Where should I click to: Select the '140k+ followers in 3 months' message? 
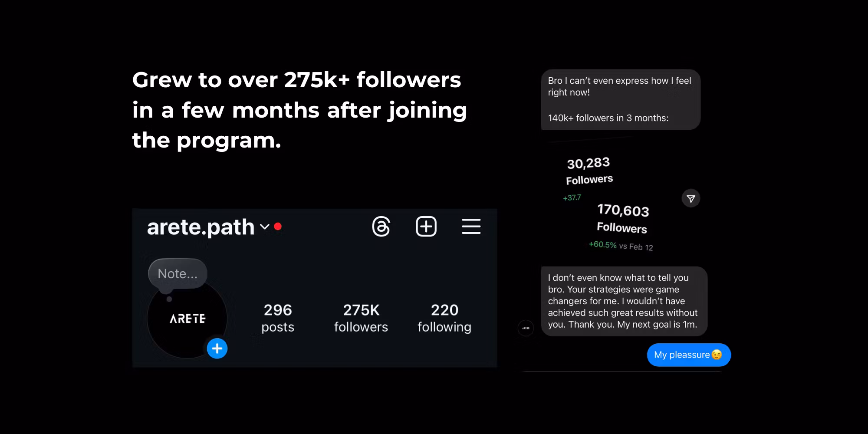[620, 100]
